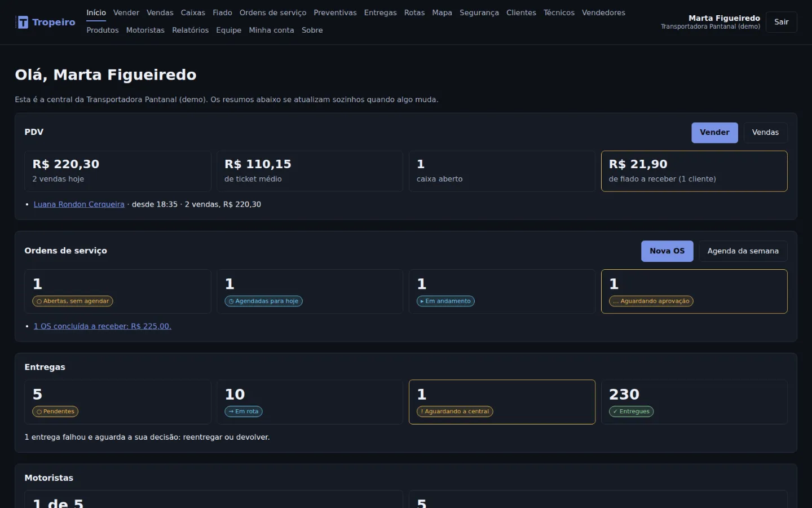Click the Aguardando a central badge
The image size is (812, 508).
coord(455,411)
